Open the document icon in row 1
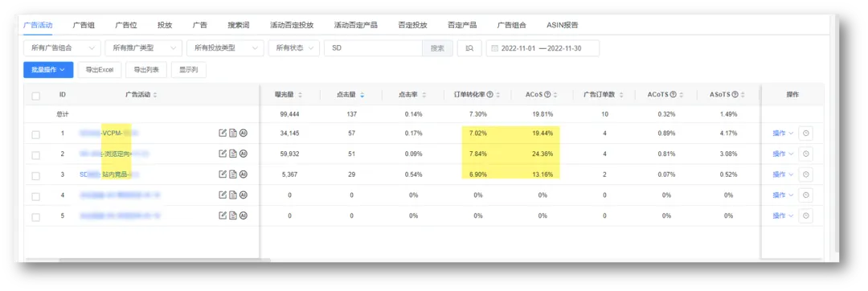868x291 pixels. pos(233,133)
